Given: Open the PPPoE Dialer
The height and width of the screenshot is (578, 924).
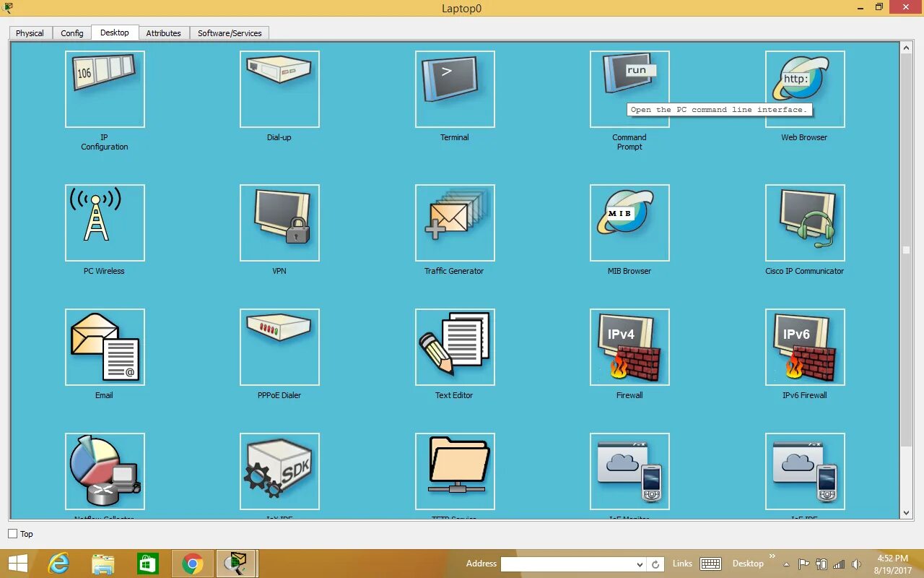Looking at the screenshot, I should click(279, 347).
